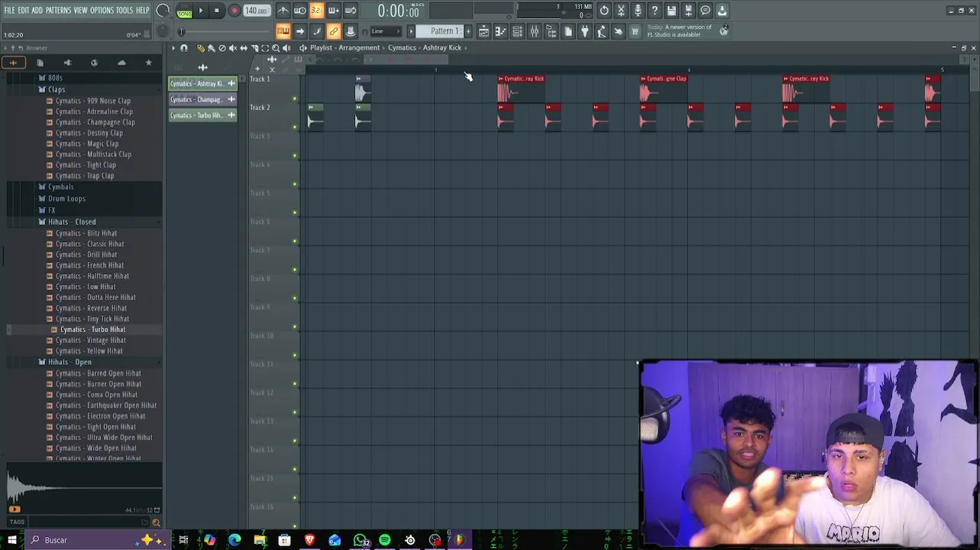980x550 pixels.
Task: Click the play button
Action: point(200,11)
